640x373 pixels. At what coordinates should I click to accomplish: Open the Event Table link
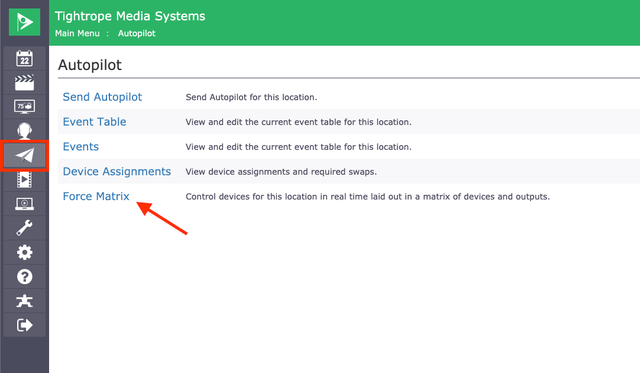[95, 122]
